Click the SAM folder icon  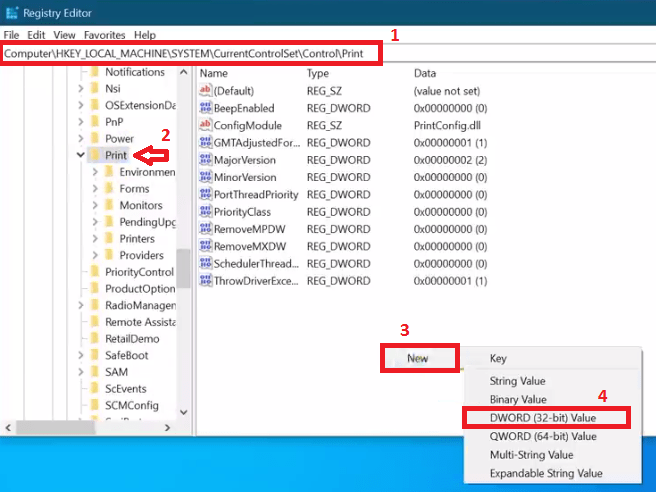point(95,372)
